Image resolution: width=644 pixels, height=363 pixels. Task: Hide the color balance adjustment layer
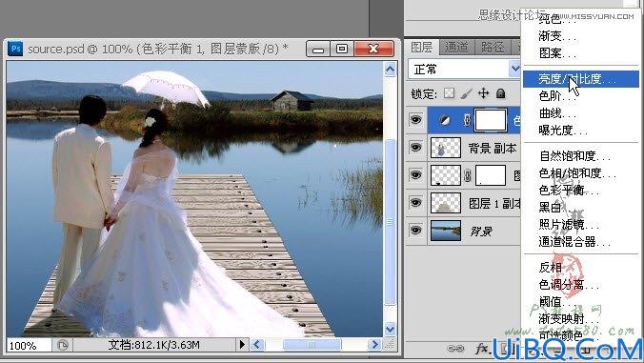tap(415, 120)
